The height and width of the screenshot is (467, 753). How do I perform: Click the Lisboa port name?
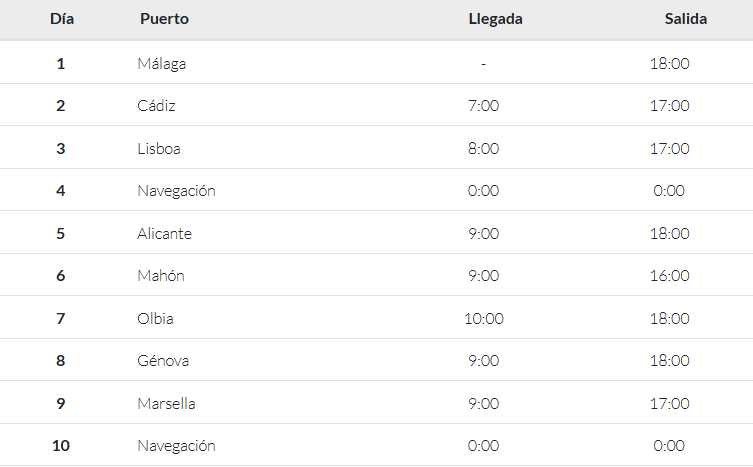coord(159,148)
